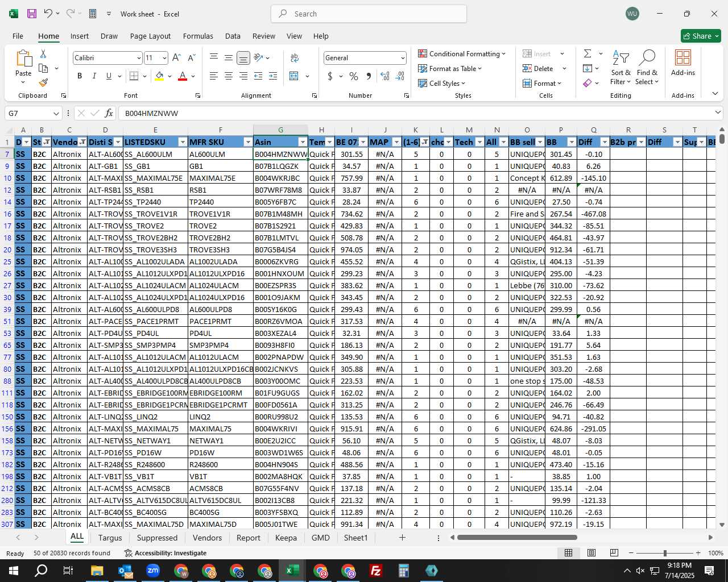The width and height of the screenshot is (728, 582).
Task: Click the Share button
Action: 701,36
